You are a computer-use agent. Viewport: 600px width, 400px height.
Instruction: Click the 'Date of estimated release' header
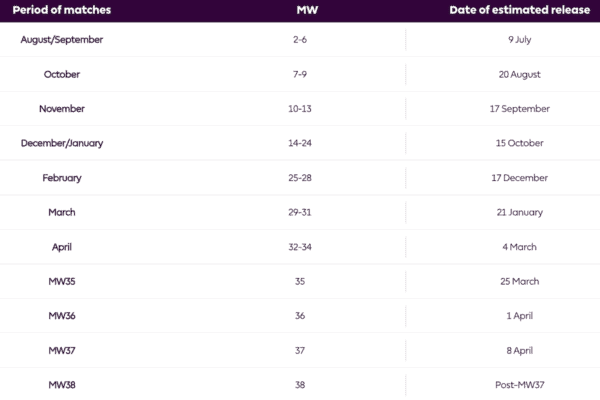[520, 10]
